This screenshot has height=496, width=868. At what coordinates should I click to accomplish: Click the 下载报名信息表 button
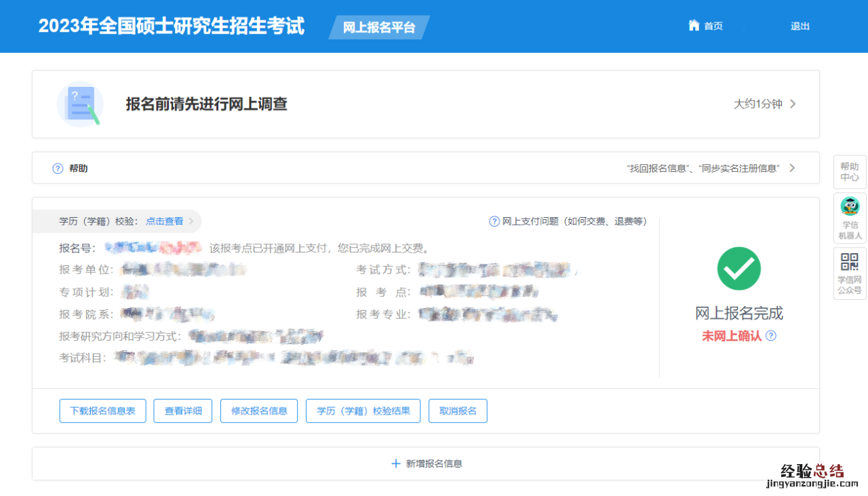103,411
